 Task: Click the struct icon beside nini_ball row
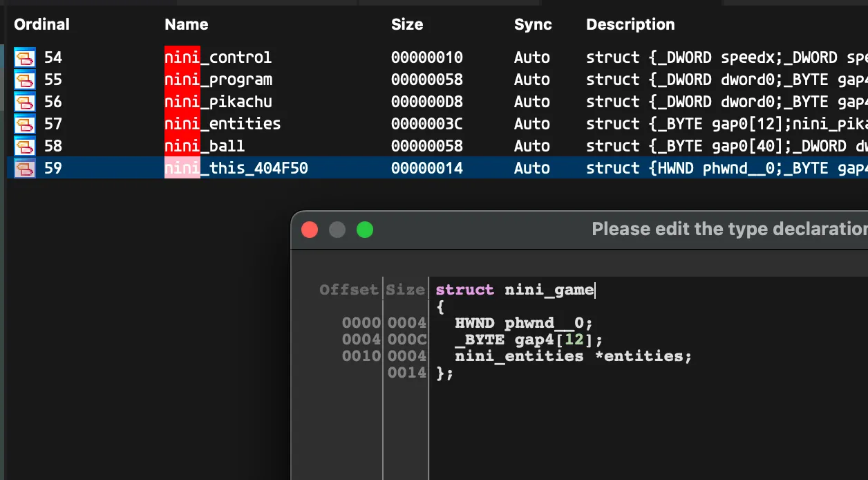pos(25,146)
